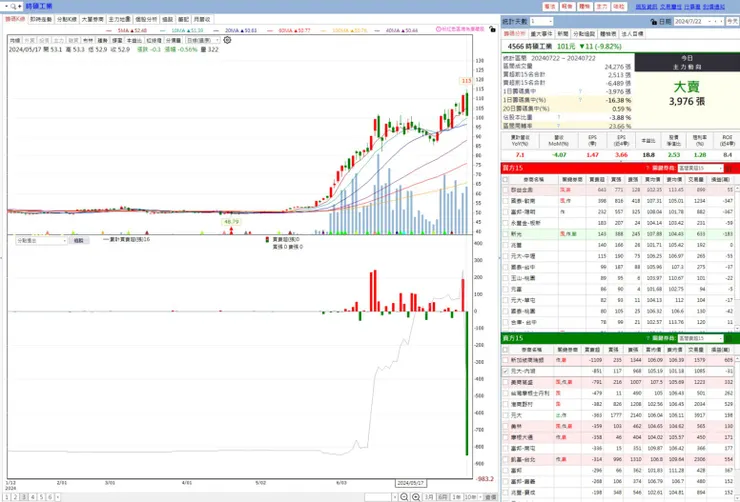Open the 日線(還原) period dropdown
This screenshot has width=740, height=502.
point(203,41)
